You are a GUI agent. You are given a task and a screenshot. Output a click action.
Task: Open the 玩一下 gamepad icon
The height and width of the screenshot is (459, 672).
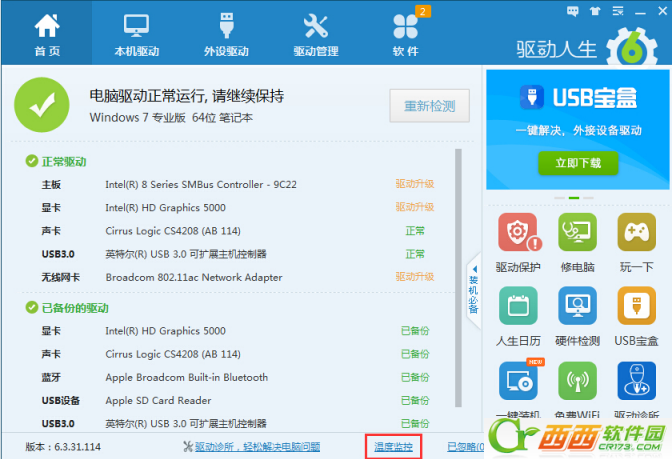pyautogui.click(x=636, y=232)
